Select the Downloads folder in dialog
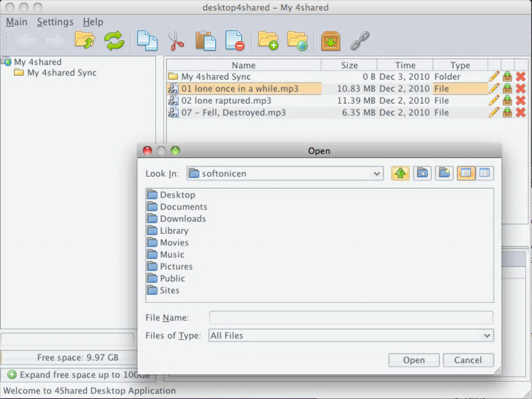 pos(176,219)
